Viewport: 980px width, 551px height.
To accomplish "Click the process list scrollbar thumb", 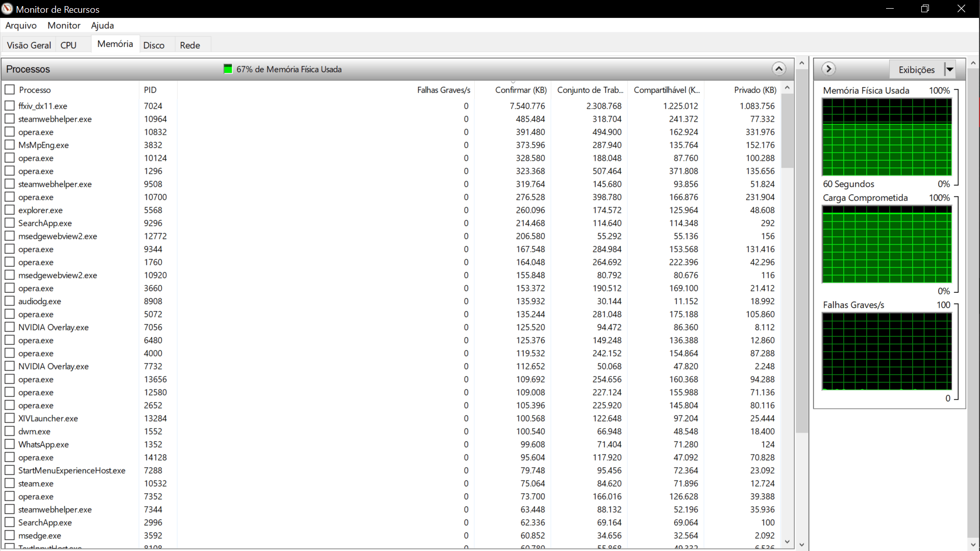I will pos(788,132).
